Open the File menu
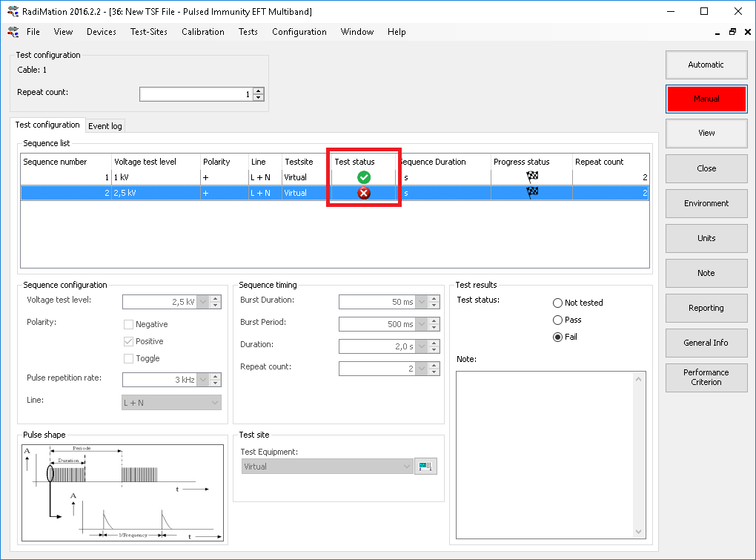The image size is (756, 560). [x=33, y=32]
